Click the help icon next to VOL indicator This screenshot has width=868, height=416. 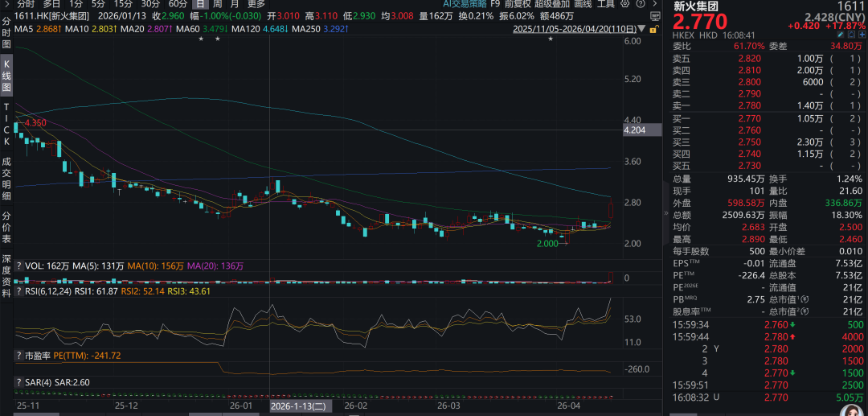(x=20, y=264)
